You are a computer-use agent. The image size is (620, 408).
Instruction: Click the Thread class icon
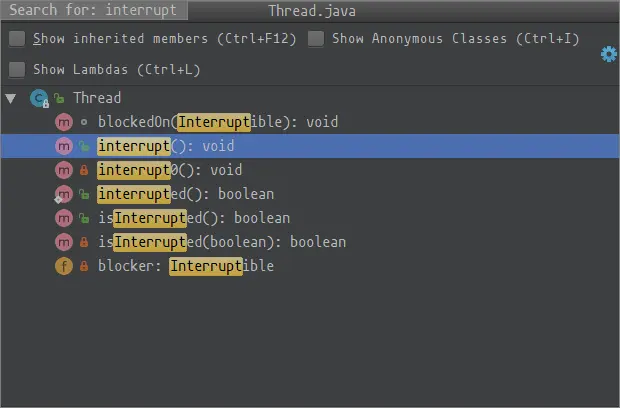click(39, 98)
